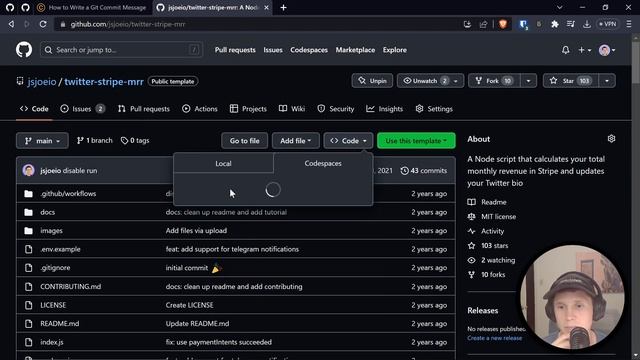Open the jsjoeio owner link
Viewport: 640px width, 360px height.
tap(42, 82)
